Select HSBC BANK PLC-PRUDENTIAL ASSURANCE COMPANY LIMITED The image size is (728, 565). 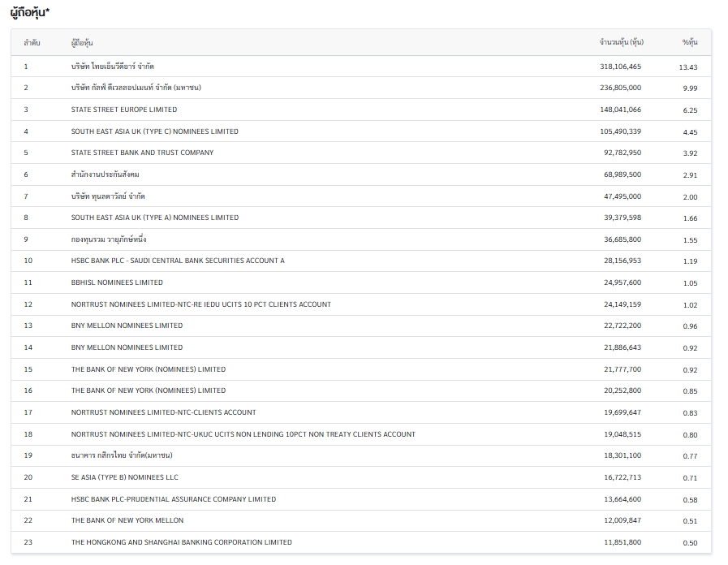tap(174, 499)
